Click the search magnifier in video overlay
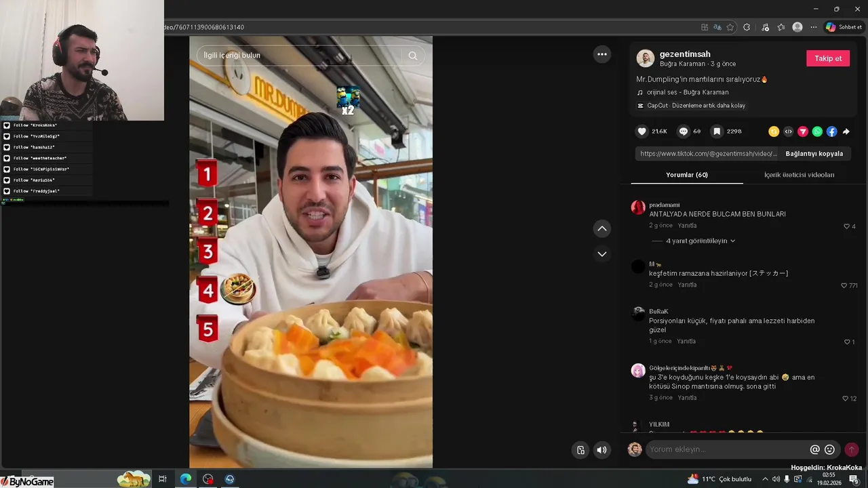868x488 pixels. coord(412,56)
